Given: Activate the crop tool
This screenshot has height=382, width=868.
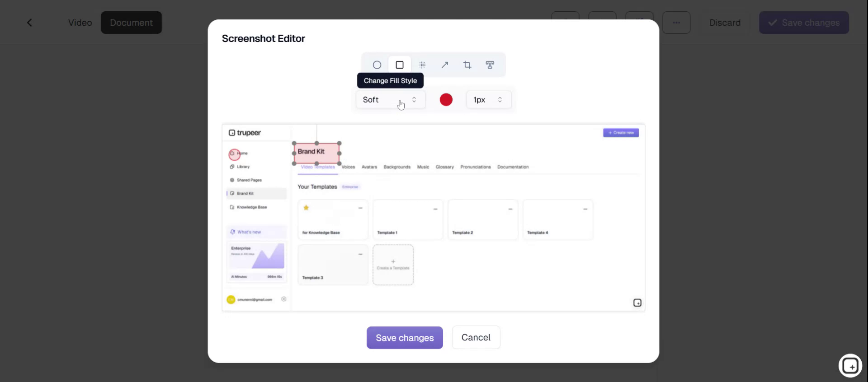Looking at the screenshot, I should pyautogui.click(x=467, y=65).
